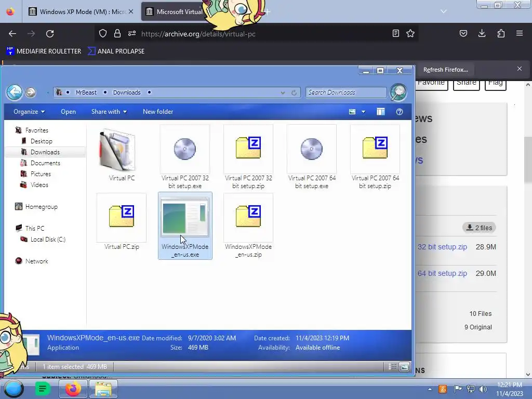Change view icon in Explorer toolbar

click(352, 112)
